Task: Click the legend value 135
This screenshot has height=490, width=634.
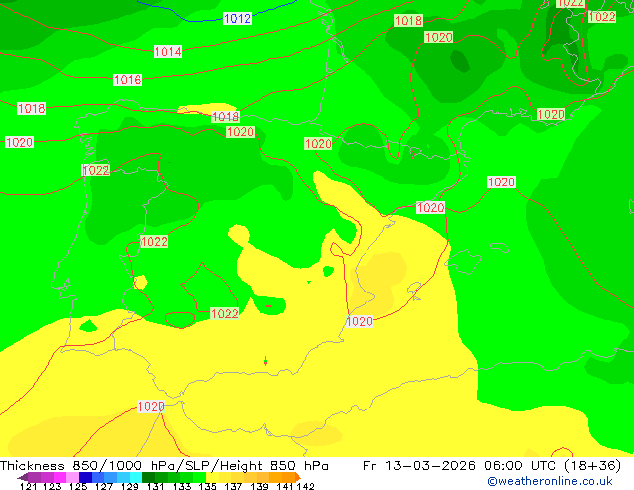Action: pyautogui.click(x=207, y=486)
